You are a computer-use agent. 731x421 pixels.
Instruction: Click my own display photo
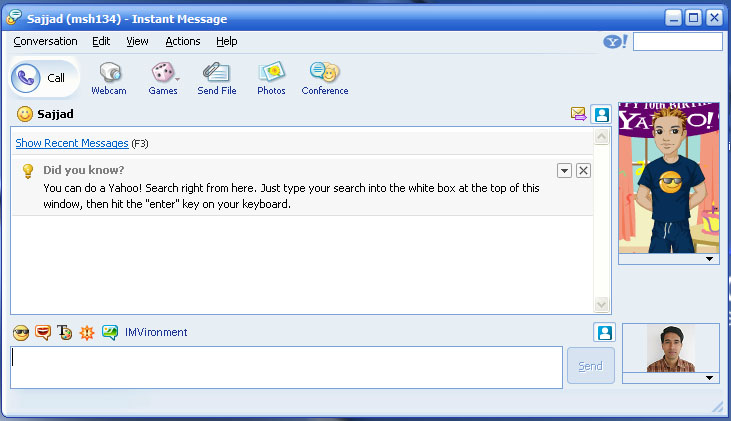[671, 348]
